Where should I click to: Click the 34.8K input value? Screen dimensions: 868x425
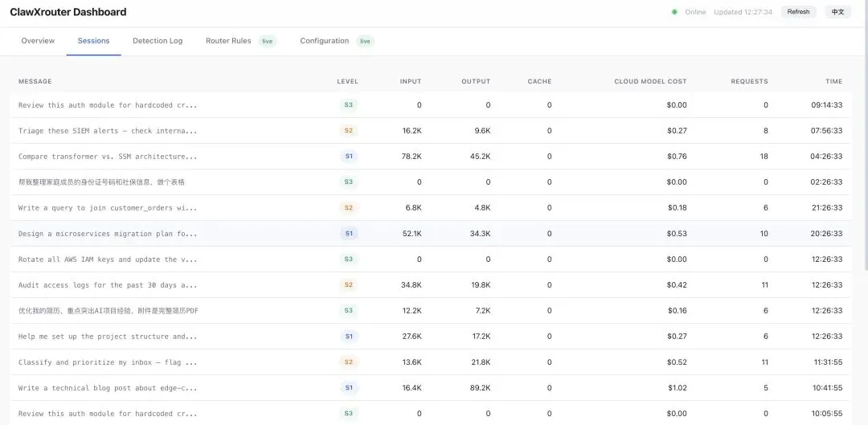[411, 285]
